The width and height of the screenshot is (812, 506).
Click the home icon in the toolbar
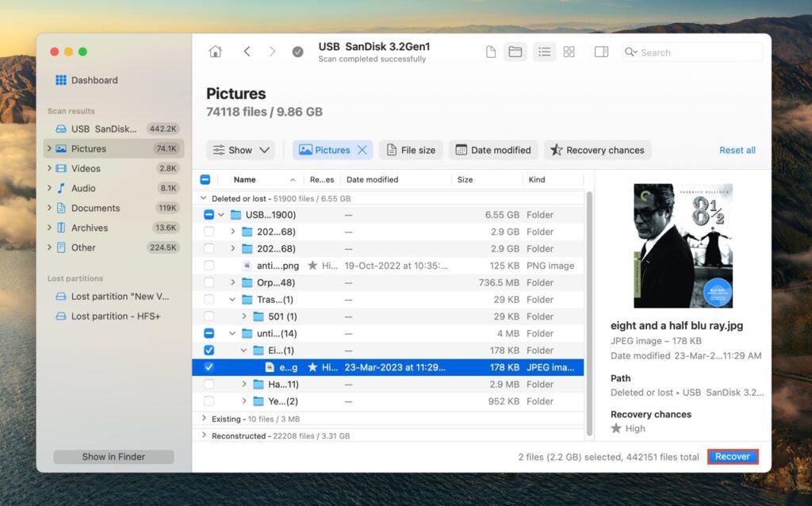click(x=215, y=51)
